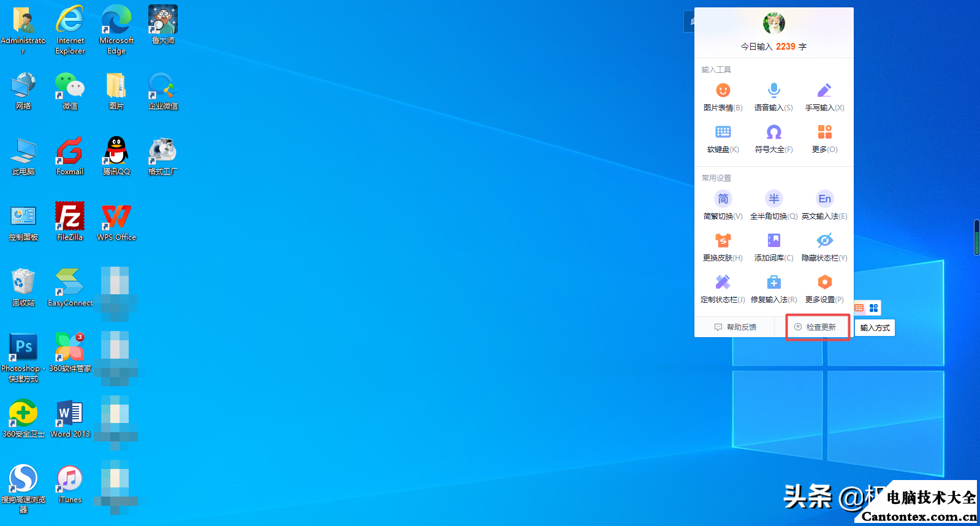This screenshot has width=980, height=526.
Task: Select the Foxmail desktop shortcut
Action: pyautogui.click(x=70, y=156)
